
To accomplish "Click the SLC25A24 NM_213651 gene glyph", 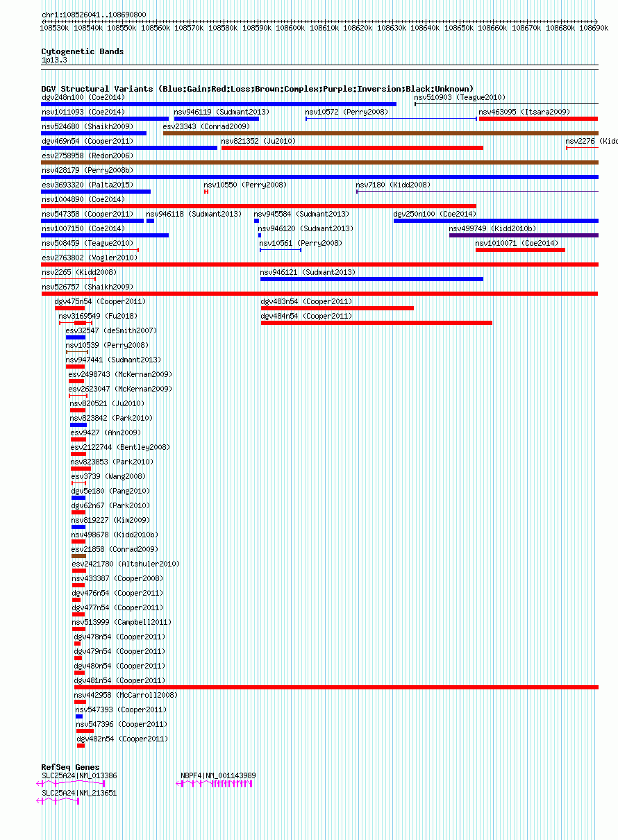I will point(58,801).
